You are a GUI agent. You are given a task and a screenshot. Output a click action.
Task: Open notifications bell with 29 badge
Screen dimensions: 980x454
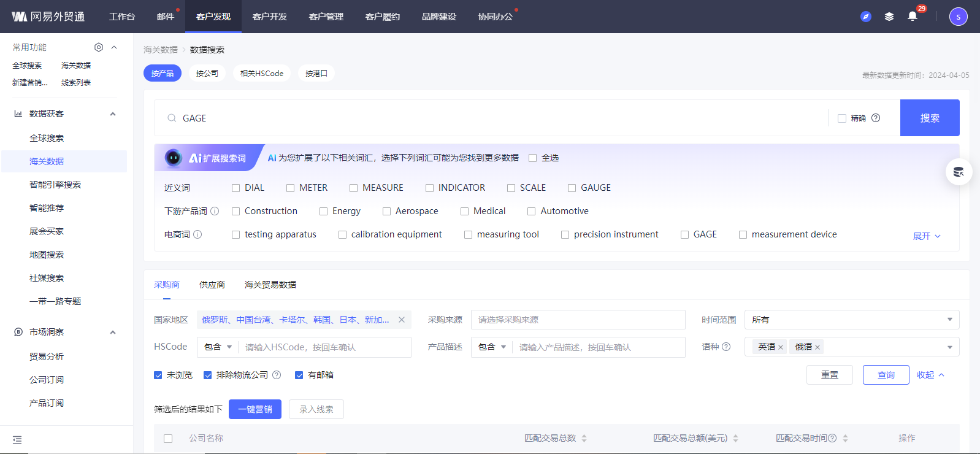pos(913,16)
